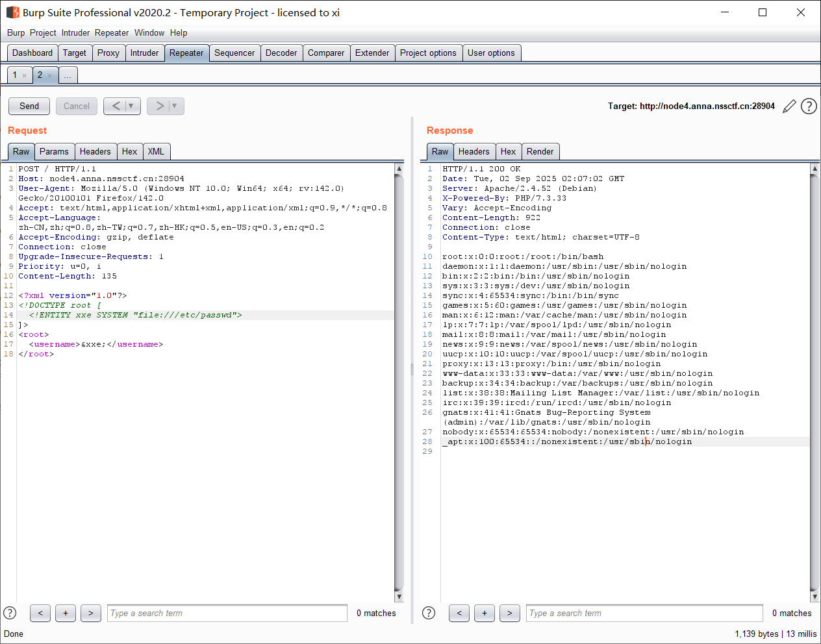Expand the forward history dropdown arrow
The width and height of the screenshot is (821, 644).
(175, 106)
